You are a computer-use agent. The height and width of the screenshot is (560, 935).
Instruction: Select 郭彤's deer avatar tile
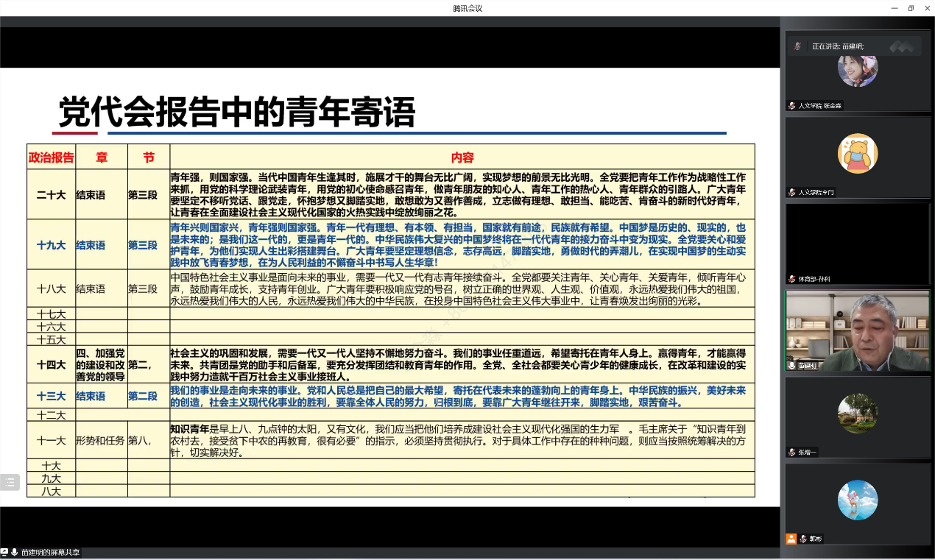pyautogui.click(x=857, y=500)
